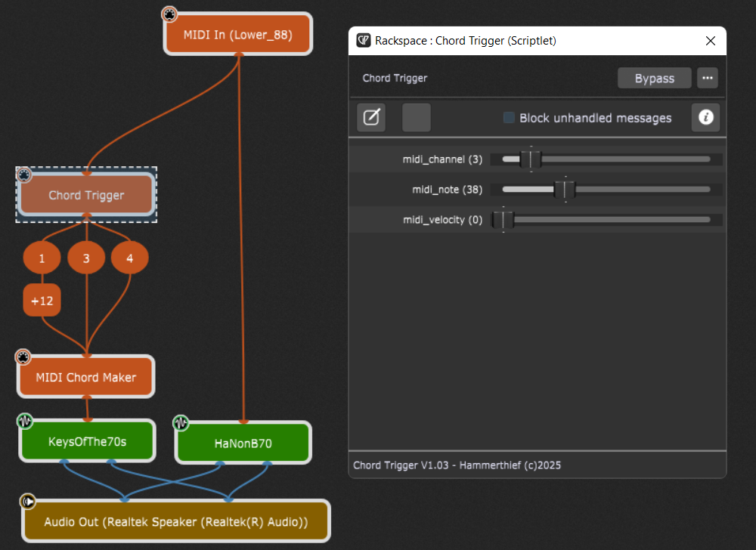Viewport: 756px width, 550px height.
Task: Click the midi_channel (3) label
Action: tap(442, 159)
